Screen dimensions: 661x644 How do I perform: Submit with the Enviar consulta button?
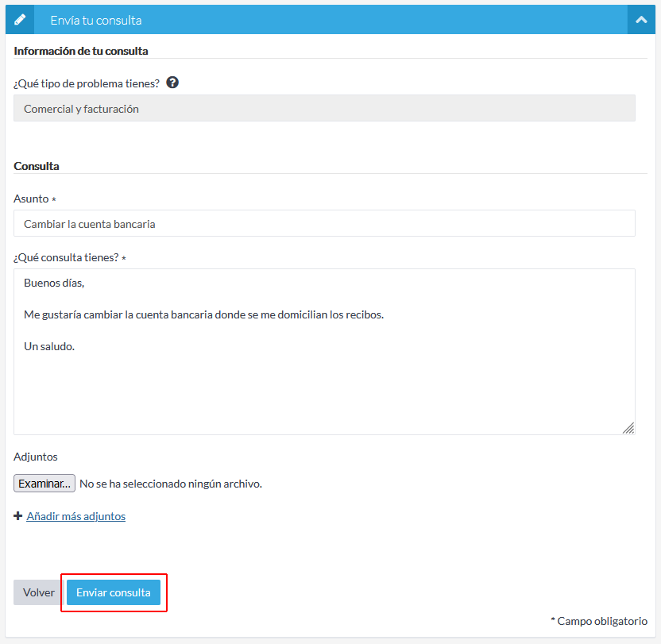point(114,592)
